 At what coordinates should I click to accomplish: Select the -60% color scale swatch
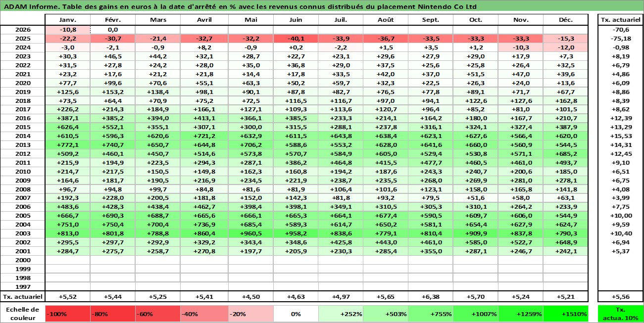click(x=157, y=314)
